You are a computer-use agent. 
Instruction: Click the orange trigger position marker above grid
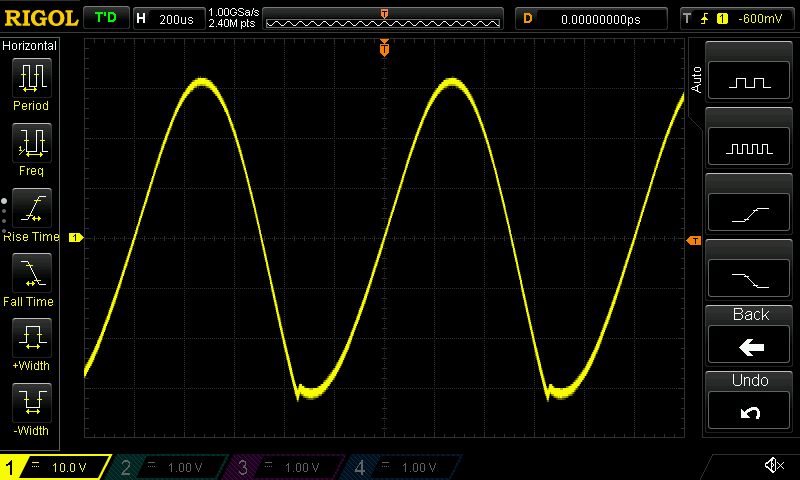(x=384, y=48)
